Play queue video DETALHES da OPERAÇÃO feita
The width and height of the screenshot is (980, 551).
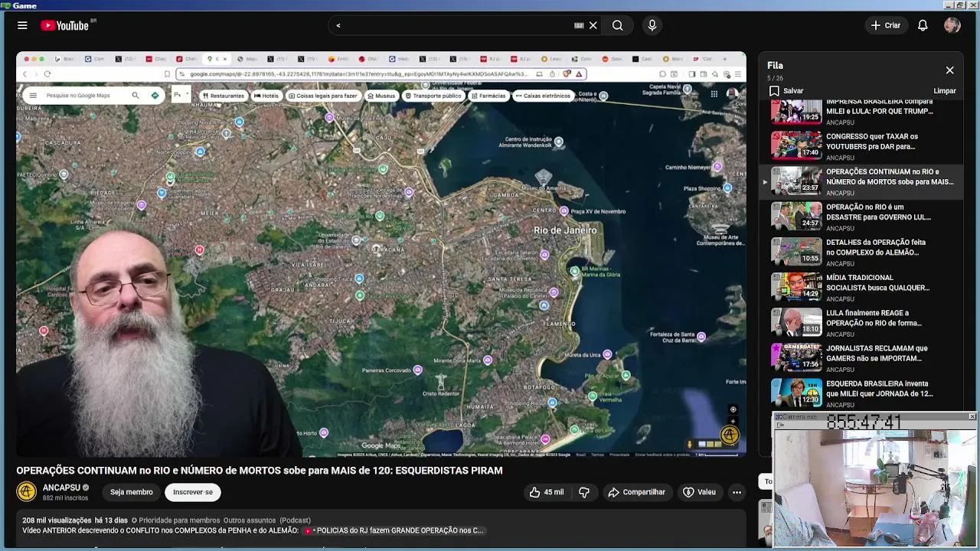click(861, 252)
